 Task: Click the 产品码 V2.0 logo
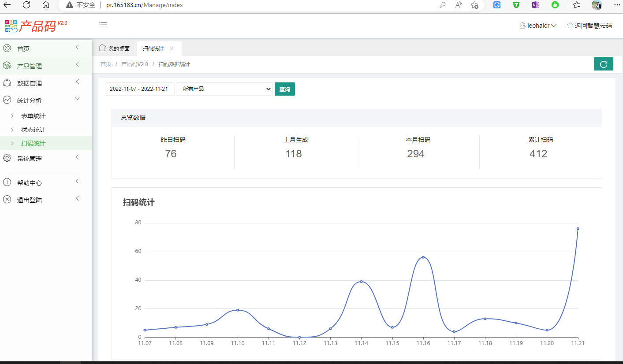pos(36,26)
